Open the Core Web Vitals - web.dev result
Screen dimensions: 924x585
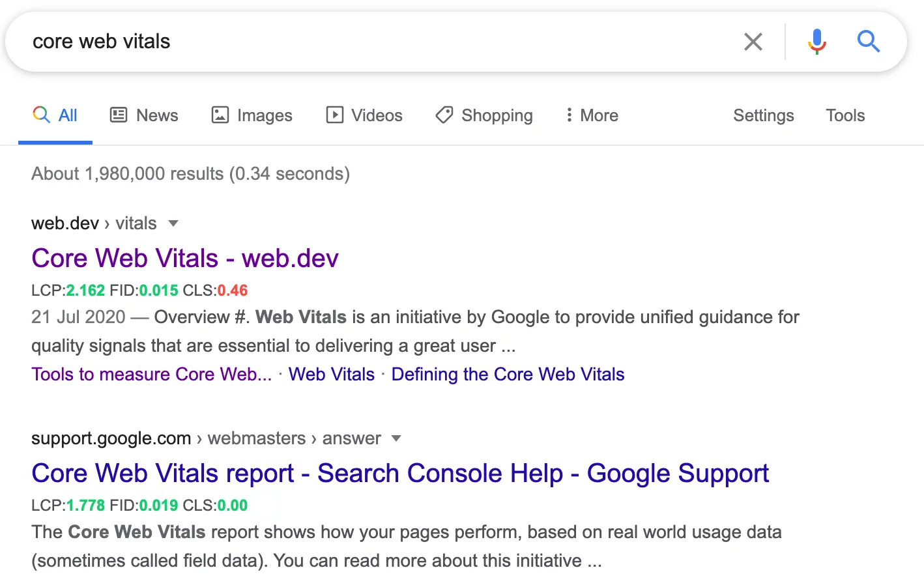pyautogui.click(x=184, y=258)
